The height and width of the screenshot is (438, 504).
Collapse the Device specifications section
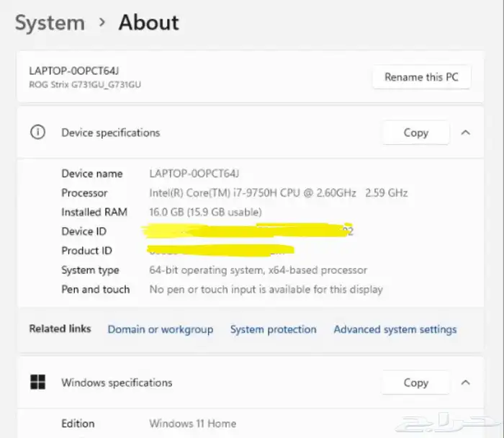tap(466, 133)
